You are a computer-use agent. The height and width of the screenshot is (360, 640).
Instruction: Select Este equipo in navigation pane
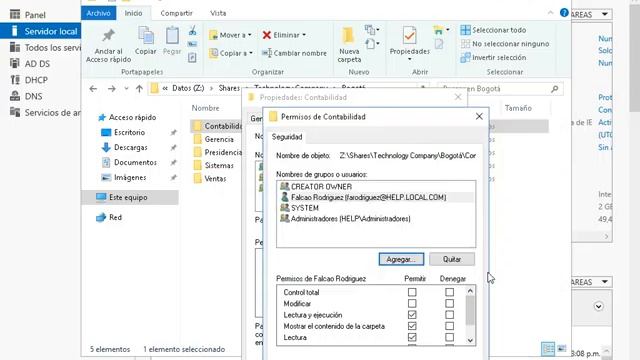131,197
